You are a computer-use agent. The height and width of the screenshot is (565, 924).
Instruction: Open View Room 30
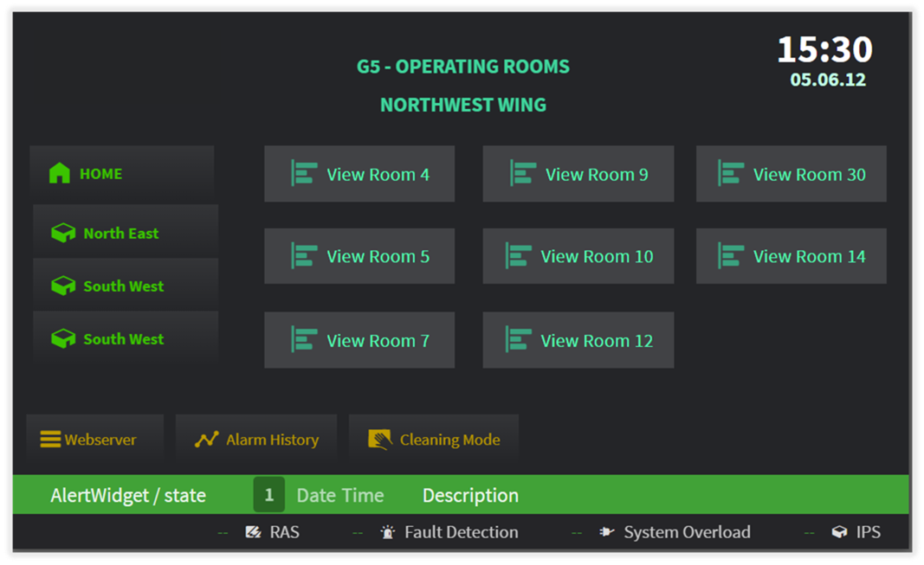[791, 174]
